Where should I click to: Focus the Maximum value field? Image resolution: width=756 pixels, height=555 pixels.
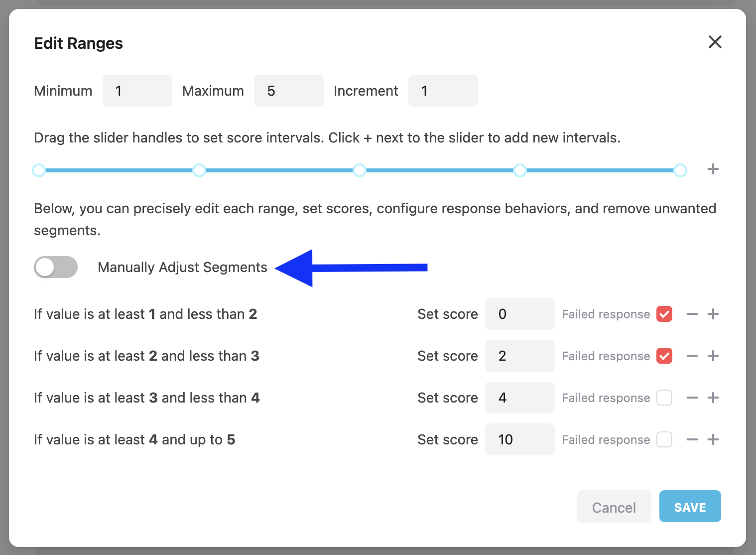pos(288,91)
